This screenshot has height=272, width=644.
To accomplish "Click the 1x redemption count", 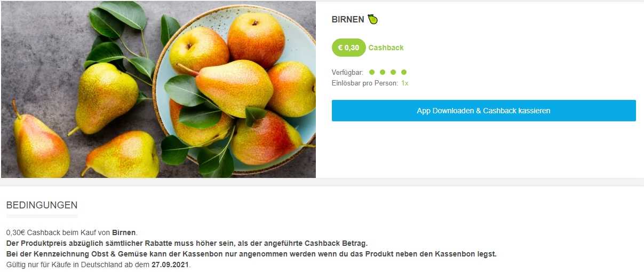I will [x=405, y=83].
